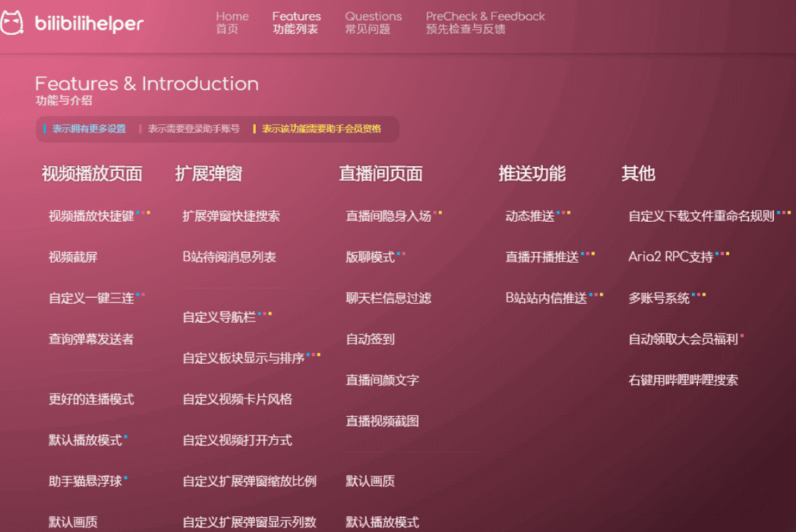Select 自定义一键三连 feature
Screen dimensions: 796x532
[x=91, y=298]
